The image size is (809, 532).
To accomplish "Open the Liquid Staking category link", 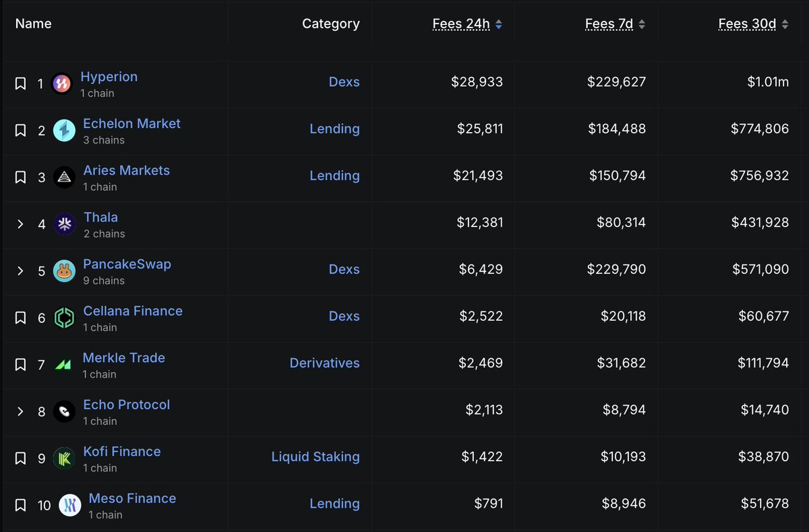I will pos(316,456).
